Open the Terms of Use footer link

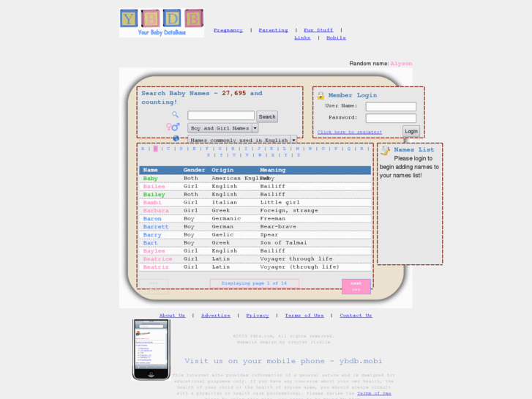(304, 316)
